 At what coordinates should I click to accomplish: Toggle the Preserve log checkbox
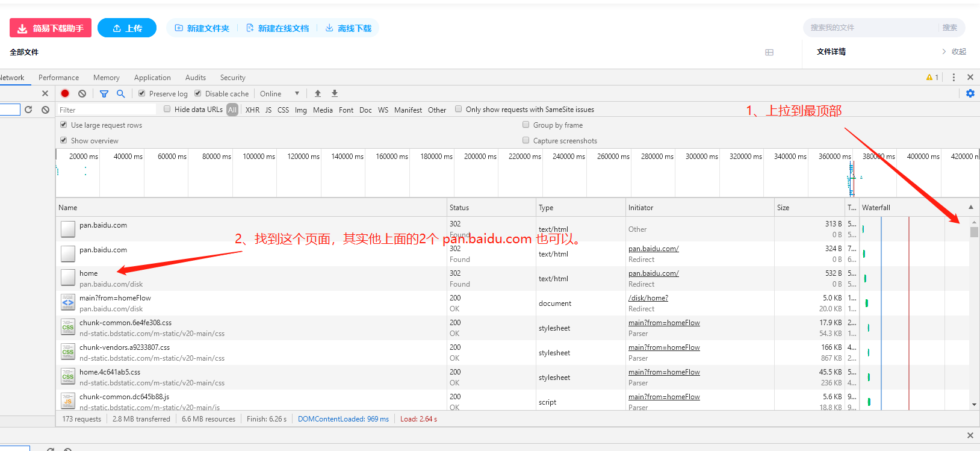(x=141, y=93)
